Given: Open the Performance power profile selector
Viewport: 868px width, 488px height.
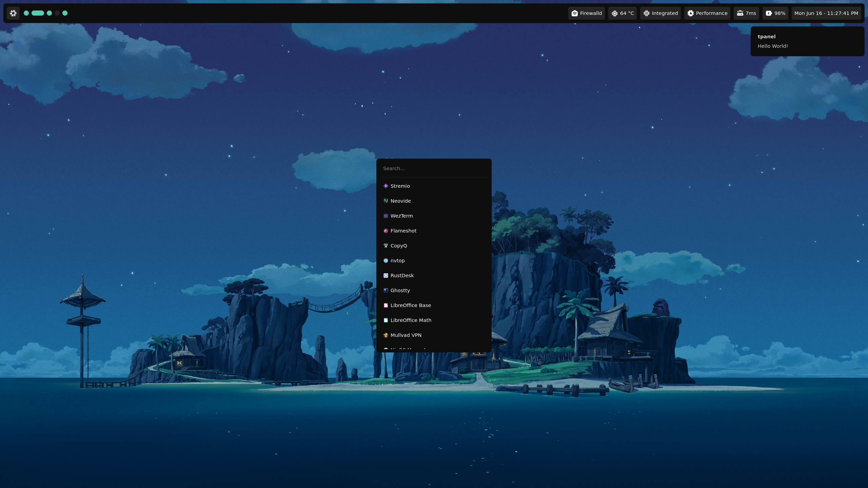Looking at the screenshot, I should tap(707, 13).
